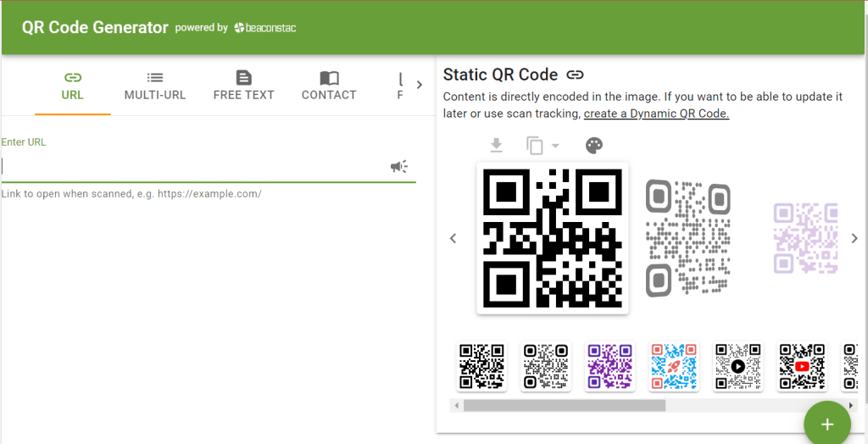868x444 pixels.
Task: Copy the QR code with copy icon
Action: coord(535,146)
